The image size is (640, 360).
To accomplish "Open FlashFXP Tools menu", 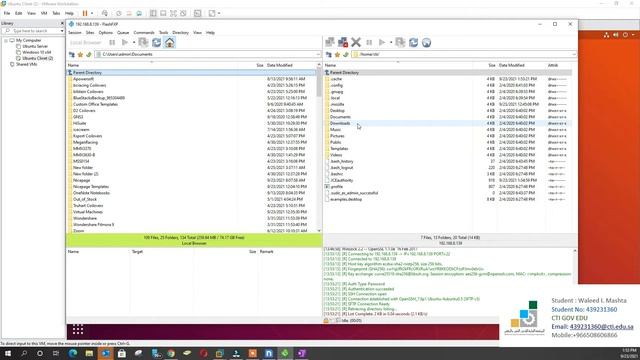I will (163, 33).
